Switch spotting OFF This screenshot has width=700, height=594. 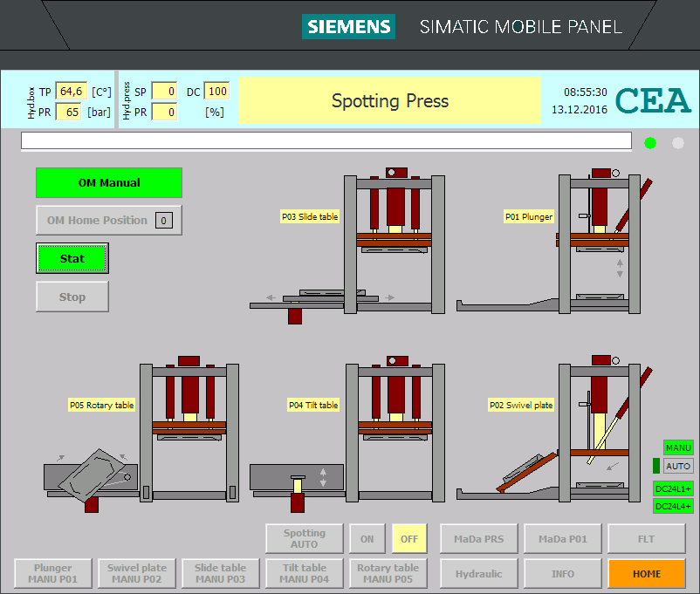[409, 539]
